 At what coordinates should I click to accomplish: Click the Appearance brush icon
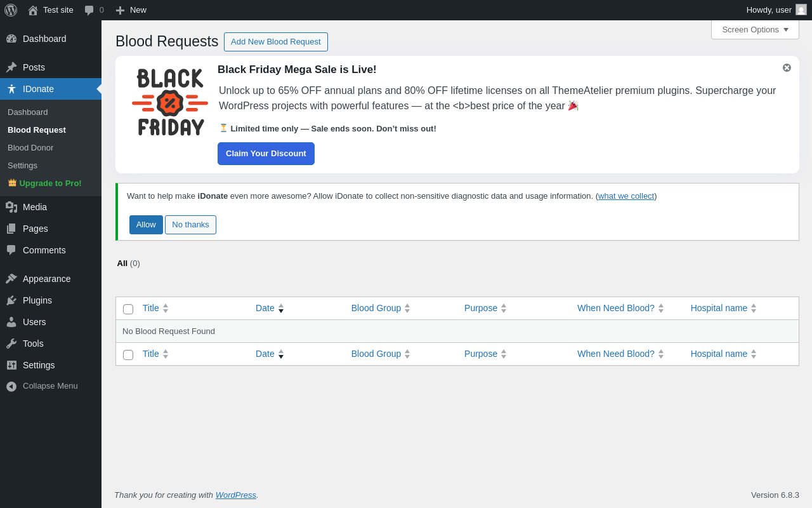[11, 279]
